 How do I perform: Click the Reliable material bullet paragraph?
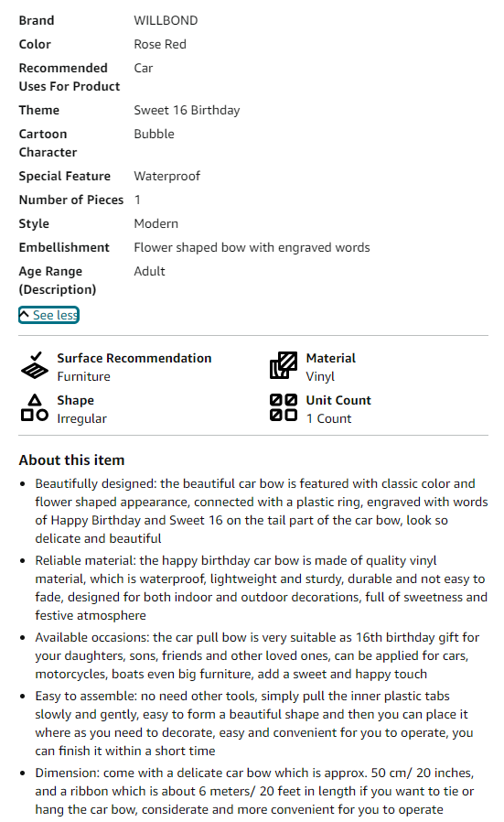point(261,588)
